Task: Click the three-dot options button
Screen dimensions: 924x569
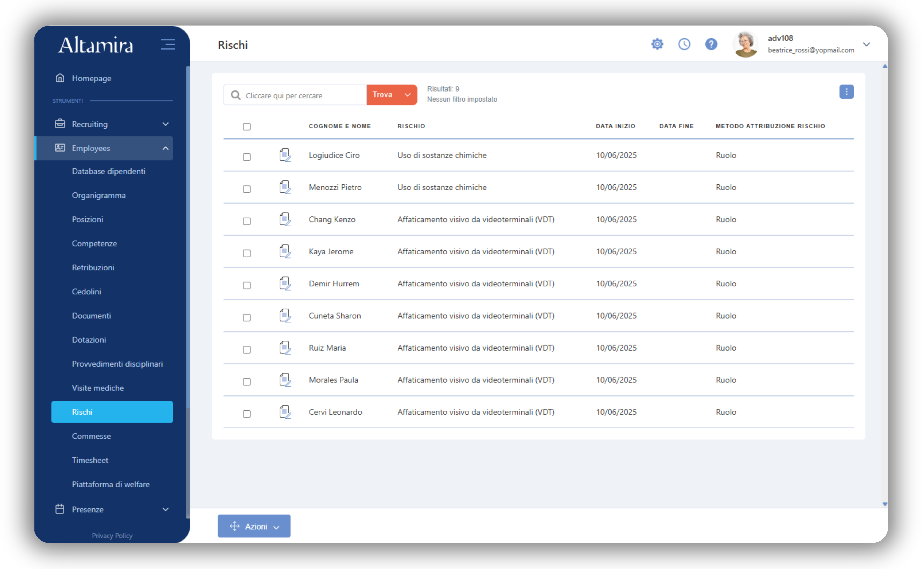Action: tap(846, 92)
